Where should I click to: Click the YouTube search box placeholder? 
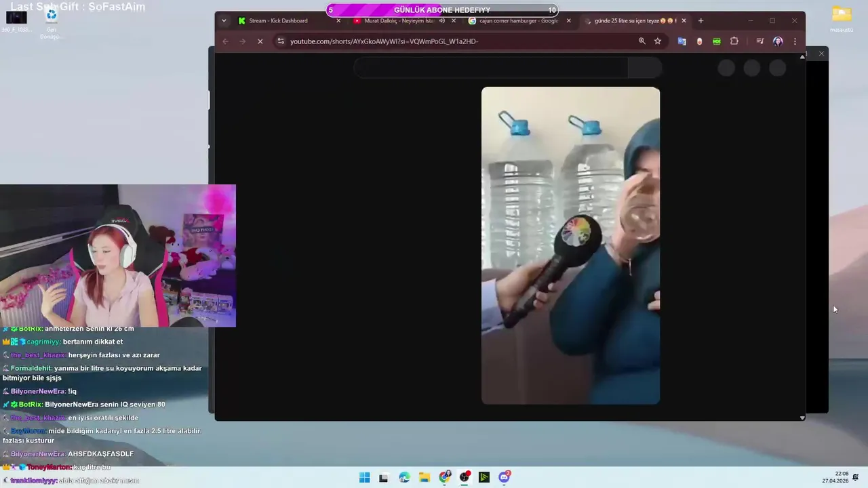(x=491, y=68)
